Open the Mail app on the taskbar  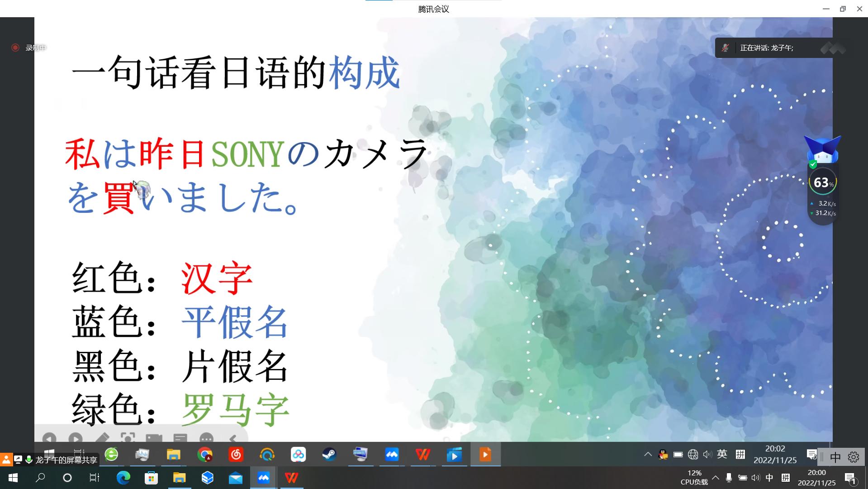tap(235, 478)
